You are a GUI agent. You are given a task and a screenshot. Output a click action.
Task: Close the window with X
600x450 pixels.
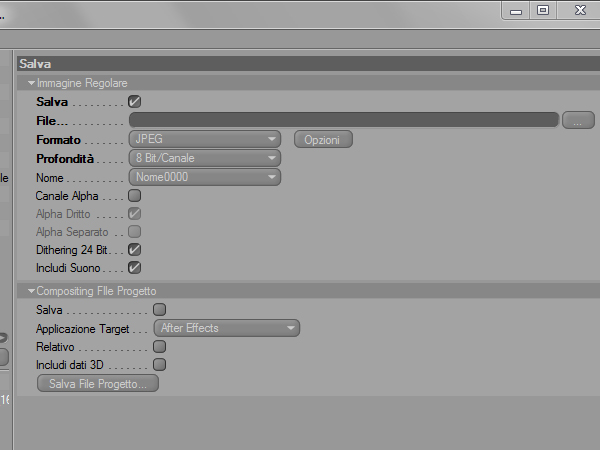click(580, 10)
